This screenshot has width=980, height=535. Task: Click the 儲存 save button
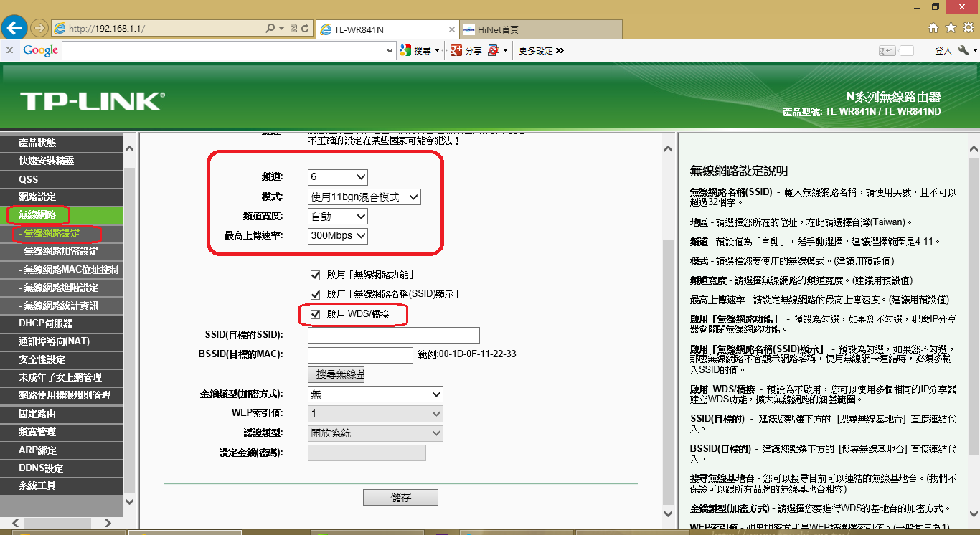(x=400, y=498)
